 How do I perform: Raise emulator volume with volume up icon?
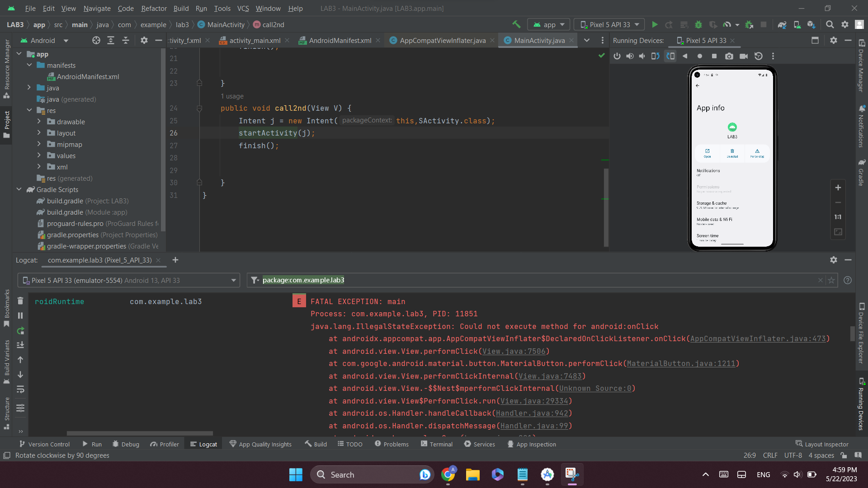coord(630,56)
